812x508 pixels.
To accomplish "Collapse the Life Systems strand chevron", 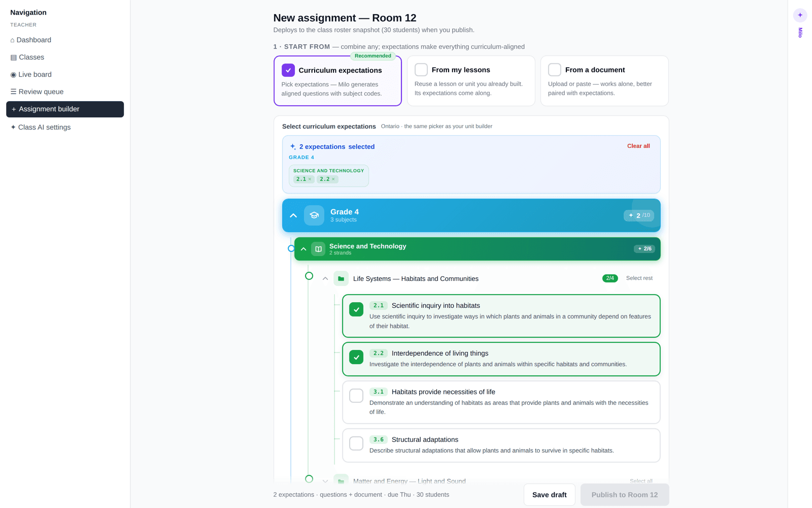I will 325,278.
